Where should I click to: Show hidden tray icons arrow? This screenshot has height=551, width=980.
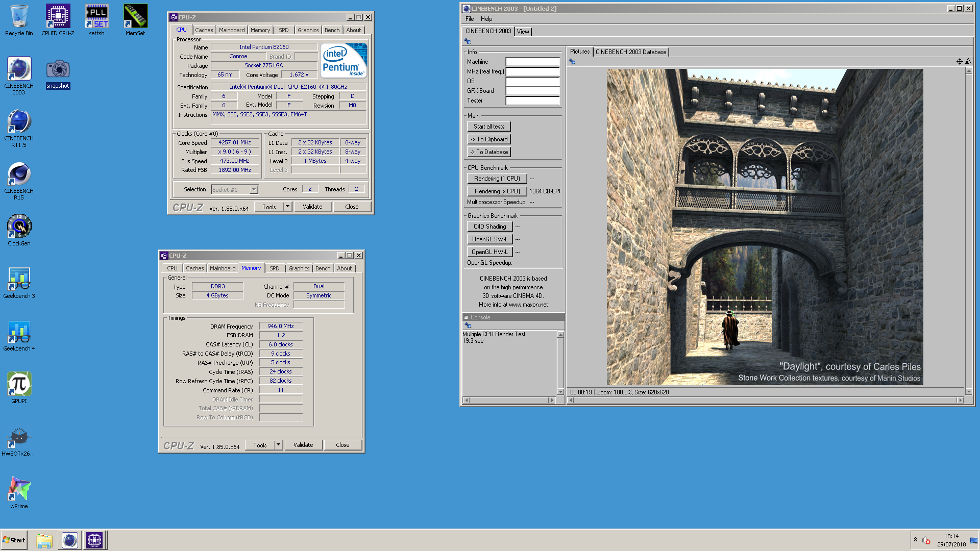point(915,540)
